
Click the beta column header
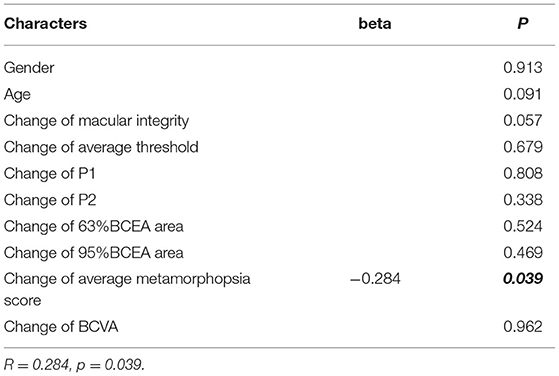(x=375, y=24)
